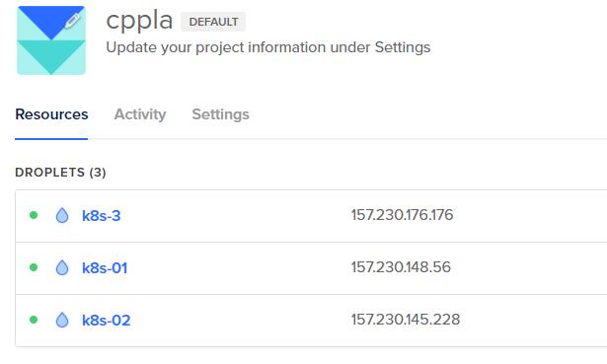The width and height of the screenshot is (607, 364).
Task: Switch to the Activity tab
Action: pyautogui.click(x=140, y=114)
